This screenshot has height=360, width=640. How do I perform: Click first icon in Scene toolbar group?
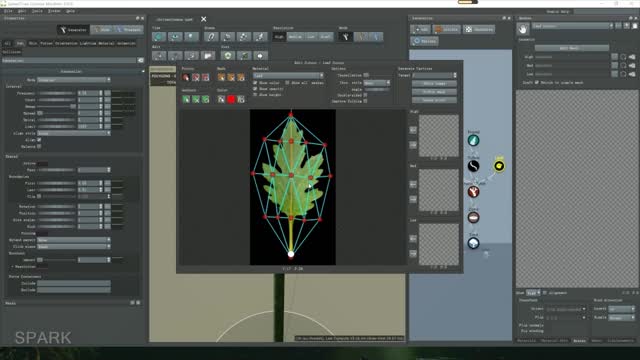[211, 37]
